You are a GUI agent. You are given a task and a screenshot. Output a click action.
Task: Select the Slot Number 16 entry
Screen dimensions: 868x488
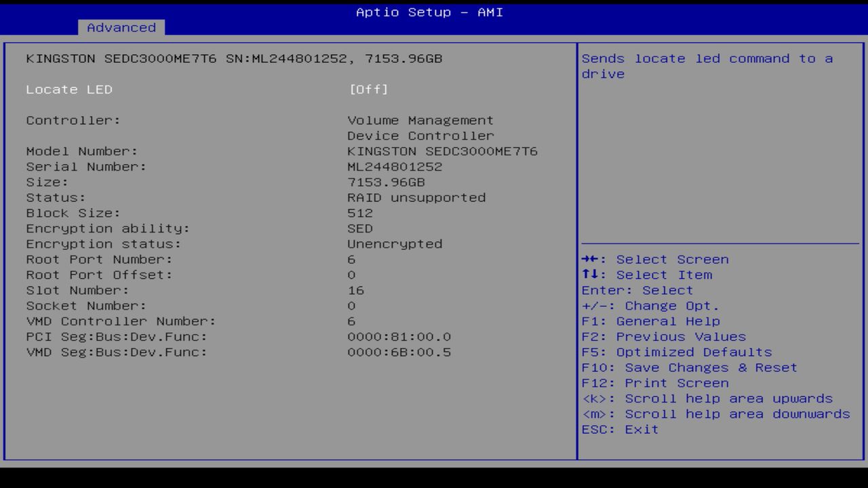pyautogui.click(x=357, y=290)
